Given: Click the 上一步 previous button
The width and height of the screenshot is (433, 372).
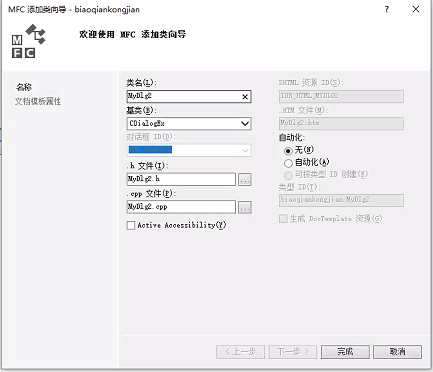Looking at the screenshot, I should click(240, 352).
